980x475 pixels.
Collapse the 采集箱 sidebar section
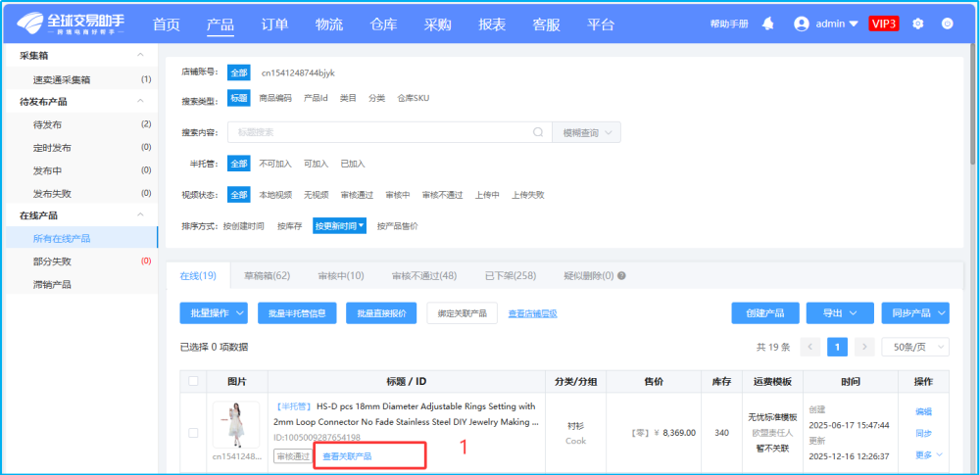click(x=140, y=56)
